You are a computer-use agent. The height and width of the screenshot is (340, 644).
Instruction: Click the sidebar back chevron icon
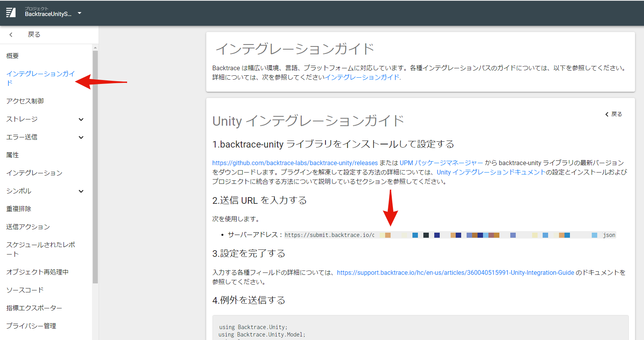11,35
